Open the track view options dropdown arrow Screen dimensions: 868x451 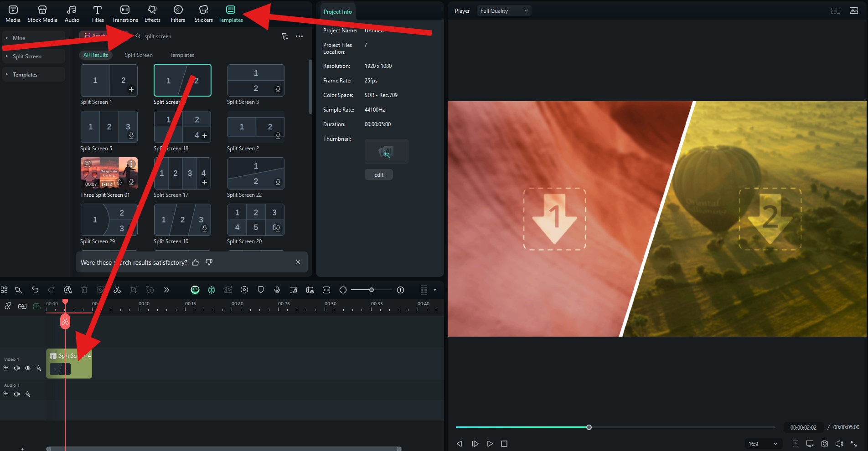click(x=435, y=290)
